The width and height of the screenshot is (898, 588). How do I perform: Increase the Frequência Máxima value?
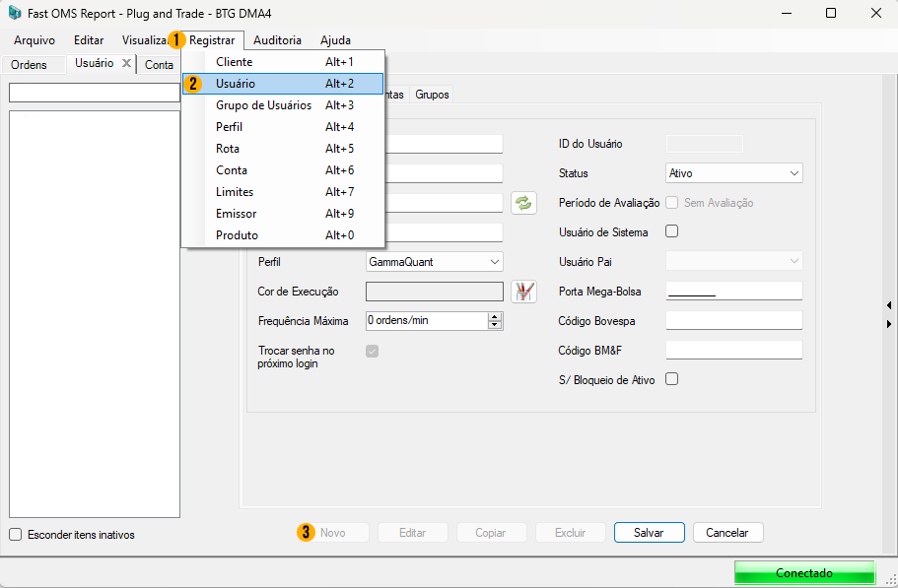click(x=495, y=317)
